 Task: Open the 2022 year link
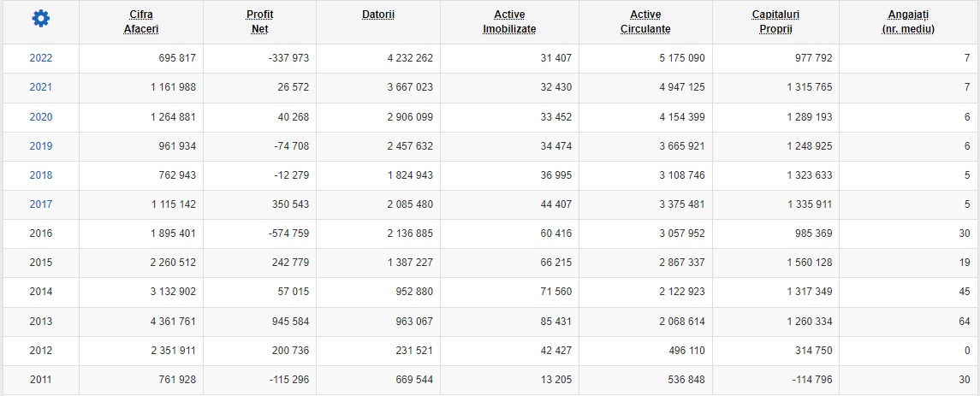tap(41, 58)
